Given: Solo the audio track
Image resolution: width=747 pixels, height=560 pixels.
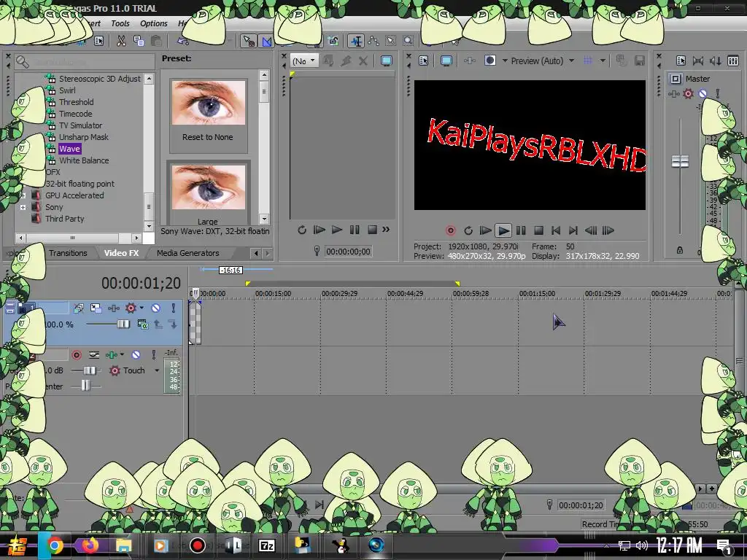Looking at the screenshot, I should (x=153, y=355).
